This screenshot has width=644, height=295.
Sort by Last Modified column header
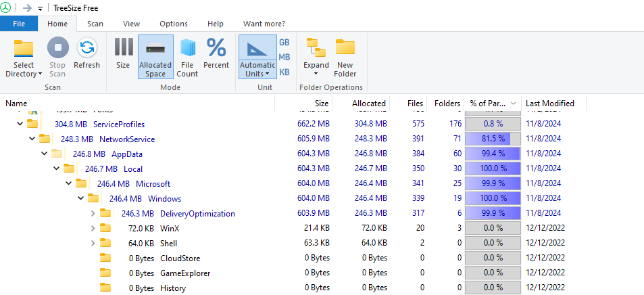tap(553, 104)
